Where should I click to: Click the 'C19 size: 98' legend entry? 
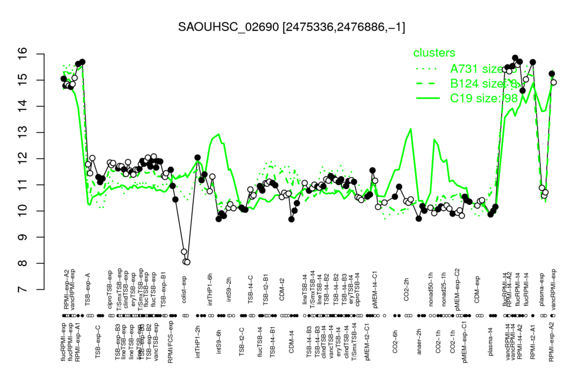483,98
